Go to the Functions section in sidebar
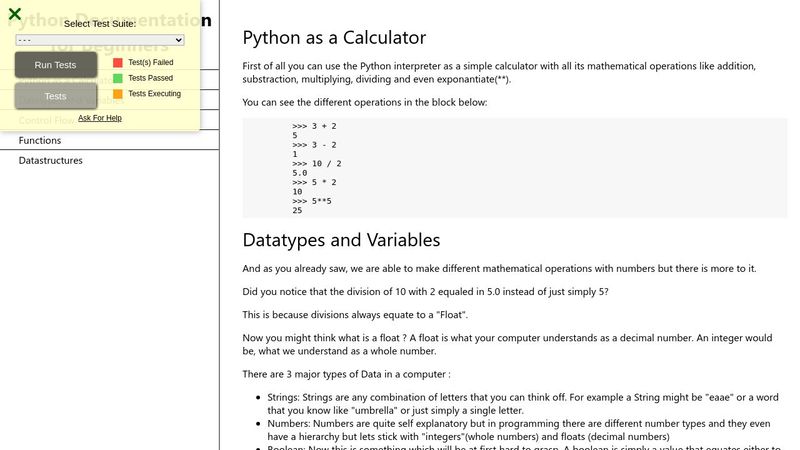Screen dimensions: 800x450 [x=40, y=141]
